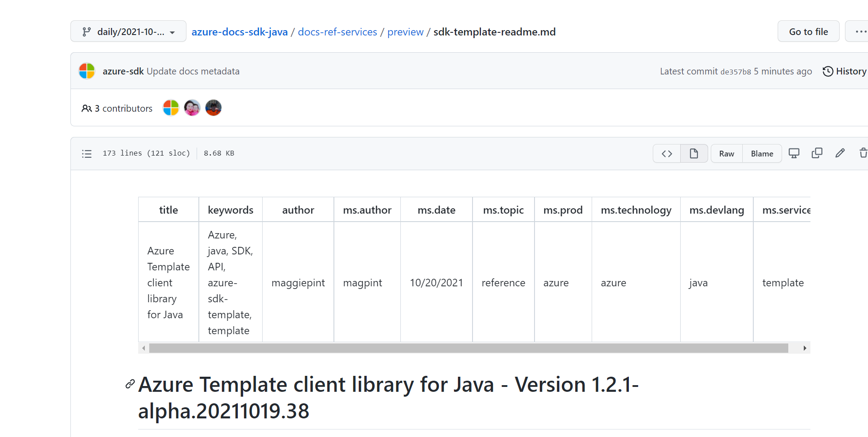Switch to source code view icon

coord(666,154)
